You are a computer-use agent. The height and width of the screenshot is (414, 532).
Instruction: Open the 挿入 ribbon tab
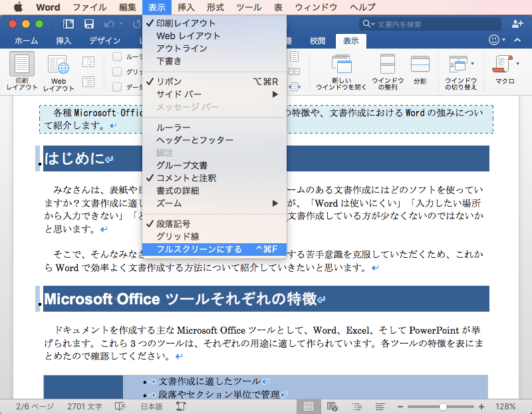click(x=64, y=41)
